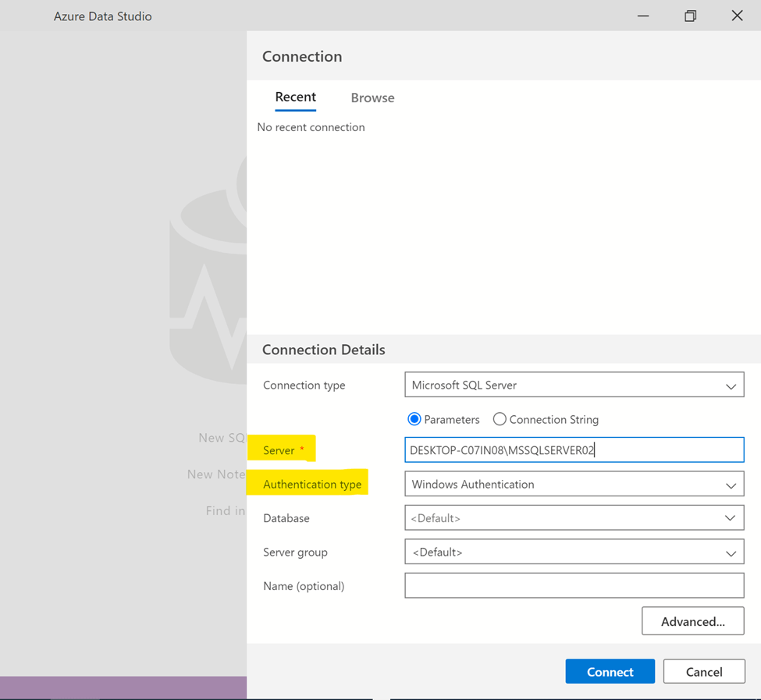Click the 'Find in' link behind dialog
This screenshot has height=700, width=761.
tap(226, 510)
